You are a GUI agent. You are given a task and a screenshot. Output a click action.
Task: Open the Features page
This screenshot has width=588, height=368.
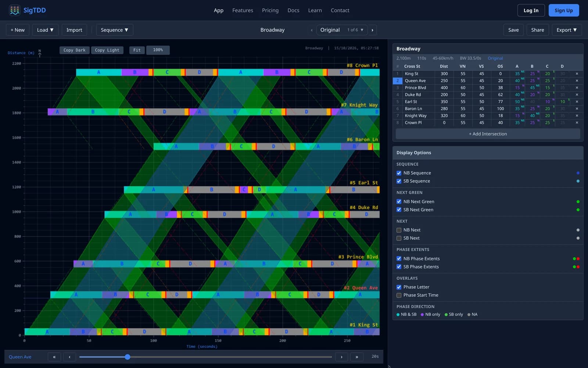[x=243, y=10]
